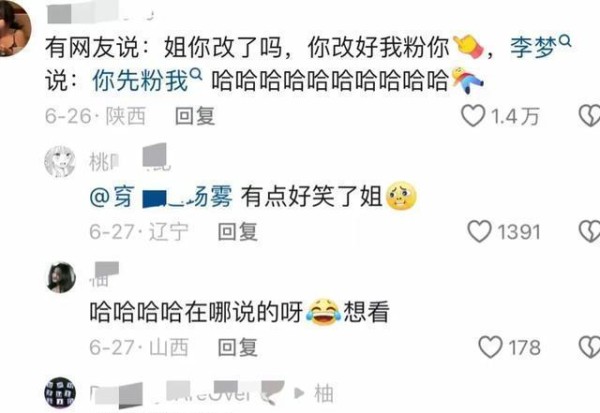Open the dark grid avatar at bottom

(60, 393)
